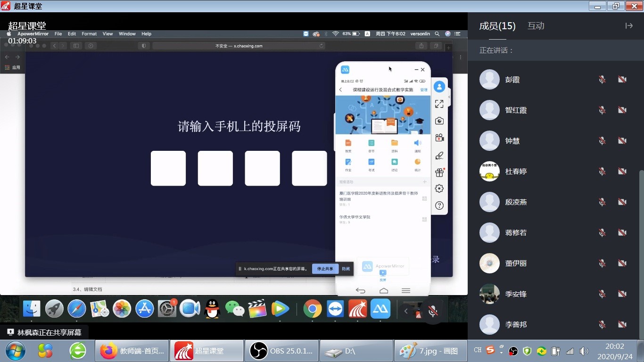The width and height of the screenshot is (644, 362).
Task: Toggle 蒋修若 microphone mute icon
Action: (x=602, y=233)
